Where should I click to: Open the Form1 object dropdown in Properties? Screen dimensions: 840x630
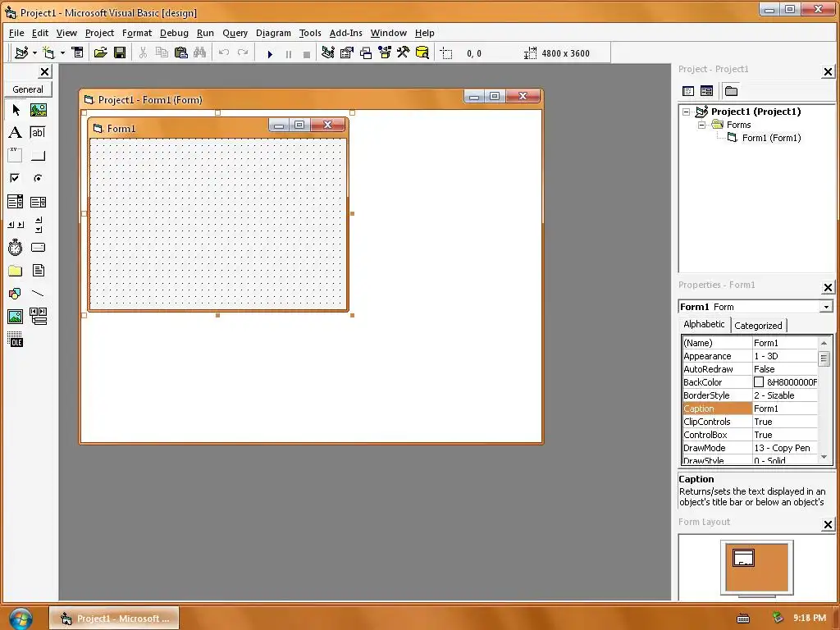click(826, 307)
